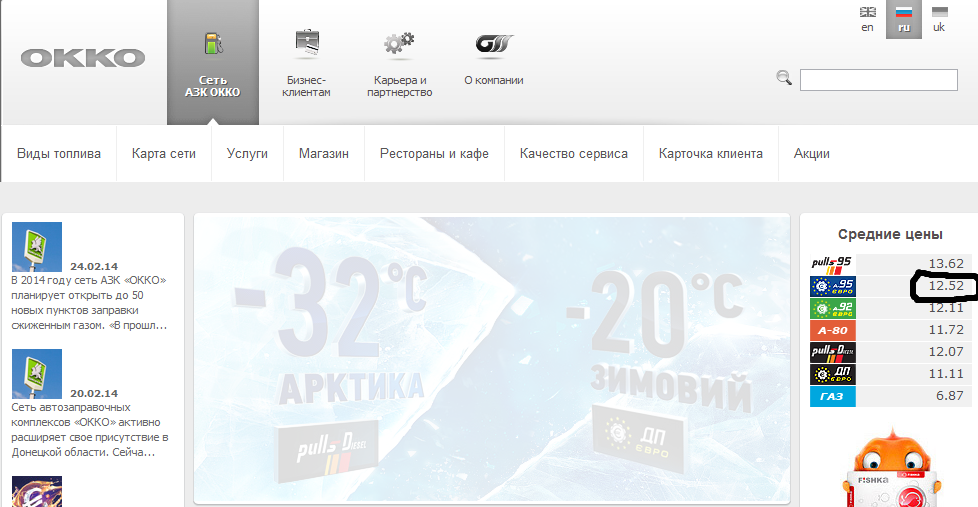Viewport: 978px width, 507px height.
Task: Read the 20.02.14 news about Donetsk region
Action: click(x=89, y=430)
